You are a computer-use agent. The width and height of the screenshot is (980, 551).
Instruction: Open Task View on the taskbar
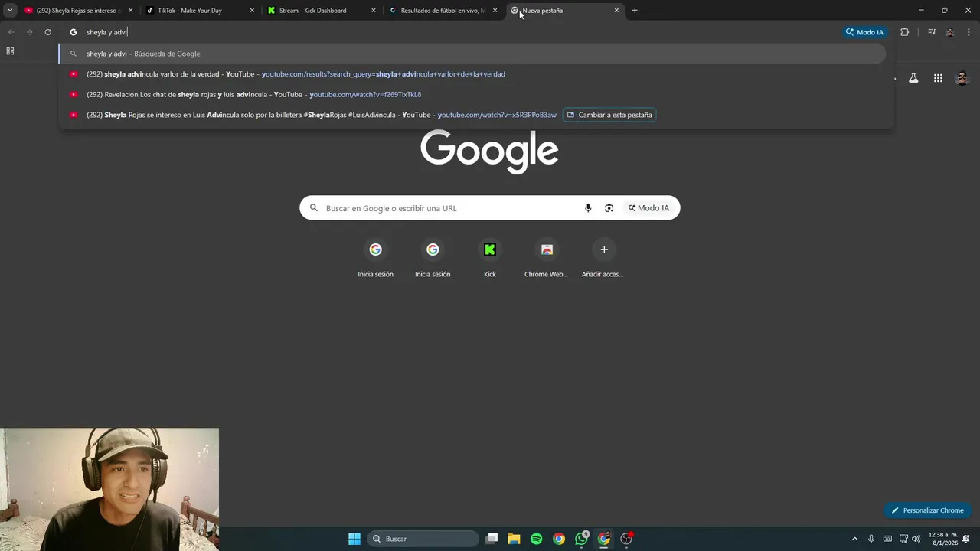[x=492, y=539]
